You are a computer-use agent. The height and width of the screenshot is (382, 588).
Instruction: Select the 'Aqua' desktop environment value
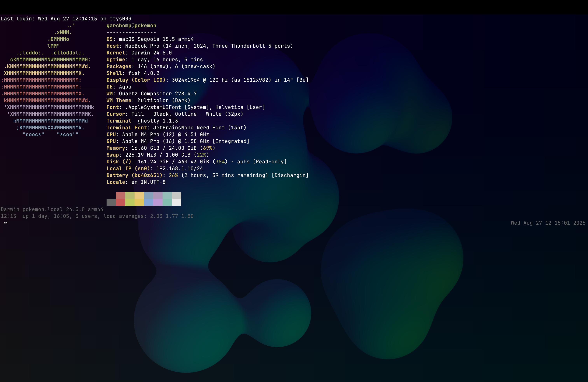[125, 87]
